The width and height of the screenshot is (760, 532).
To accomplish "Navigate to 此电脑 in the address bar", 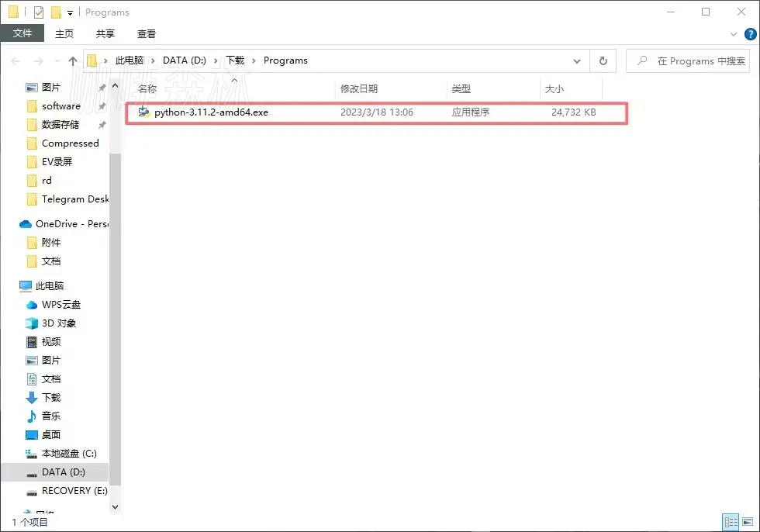I will tap(130, 60).
